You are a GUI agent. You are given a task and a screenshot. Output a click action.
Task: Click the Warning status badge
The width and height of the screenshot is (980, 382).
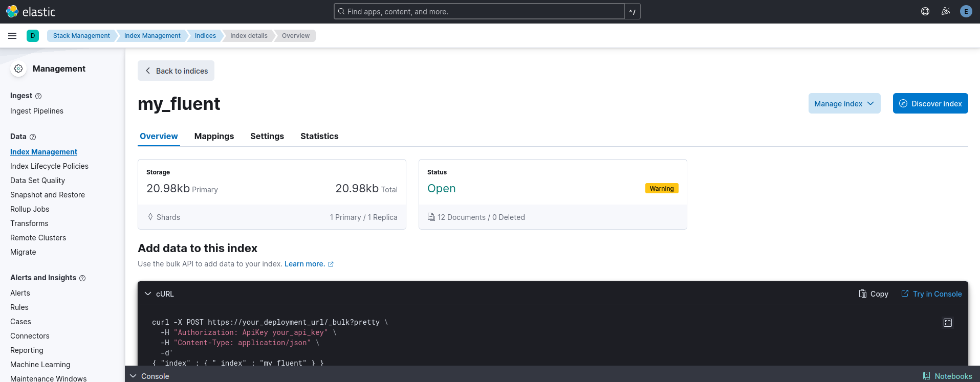[662, 188]
